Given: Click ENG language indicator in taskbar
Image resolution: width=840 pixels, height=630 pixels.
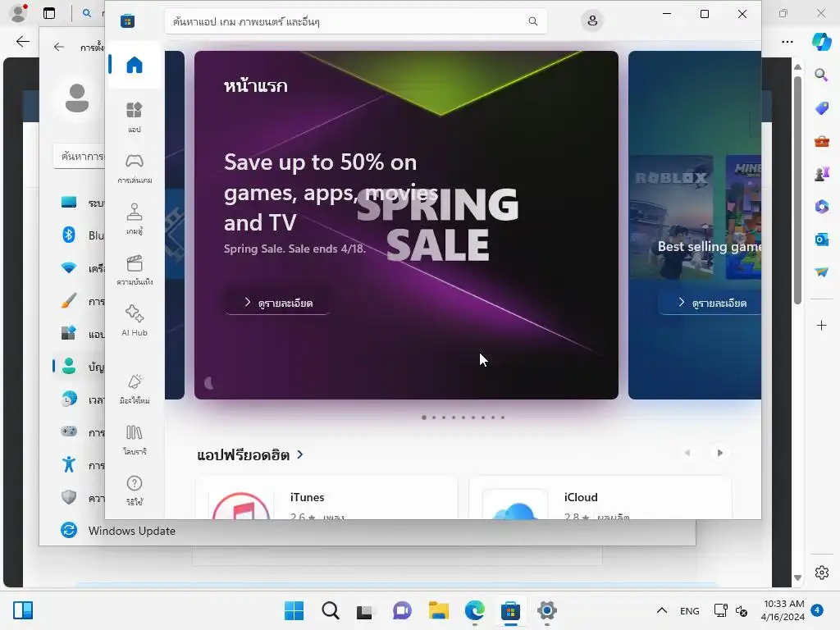Looking at the screenshot, I should coord(689,610).
